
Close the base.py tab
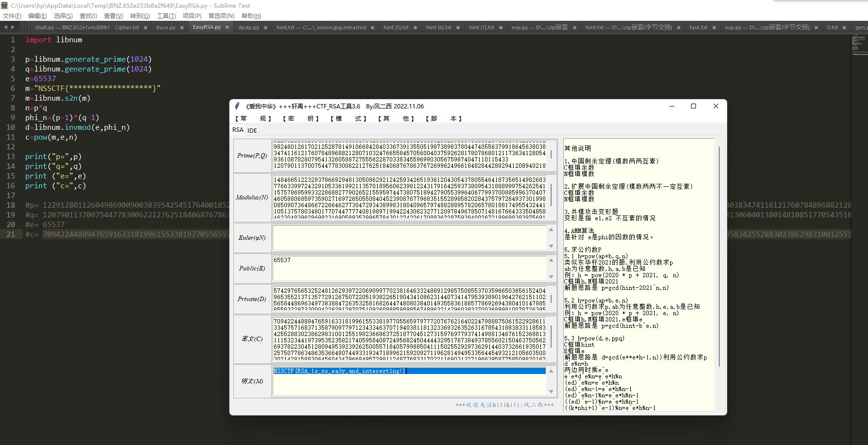182,28
